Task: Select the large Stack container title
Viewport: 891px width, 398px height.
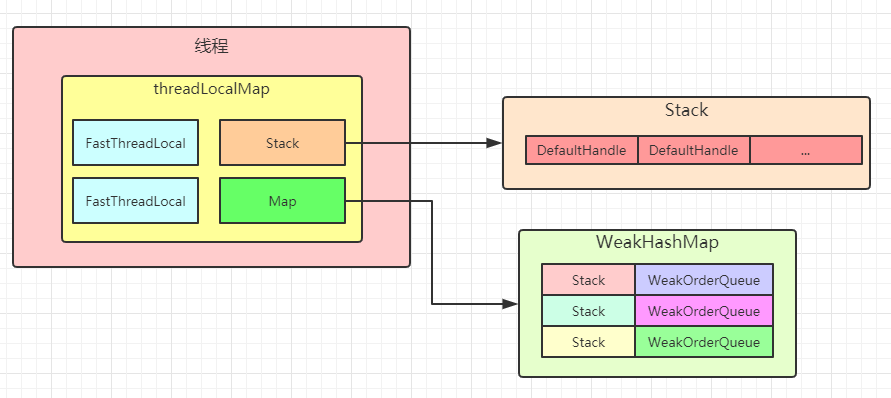Action: click(686, 110)
